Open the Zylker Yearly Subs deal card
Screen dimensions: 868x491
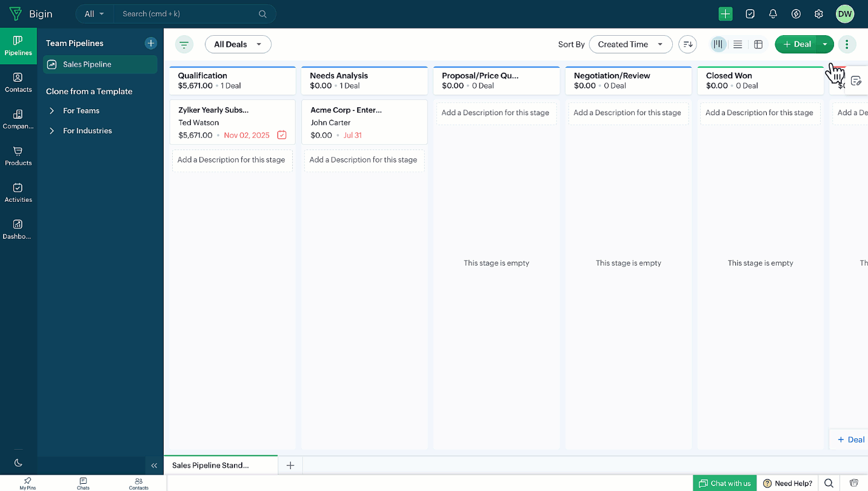click(x=232, y=122)
